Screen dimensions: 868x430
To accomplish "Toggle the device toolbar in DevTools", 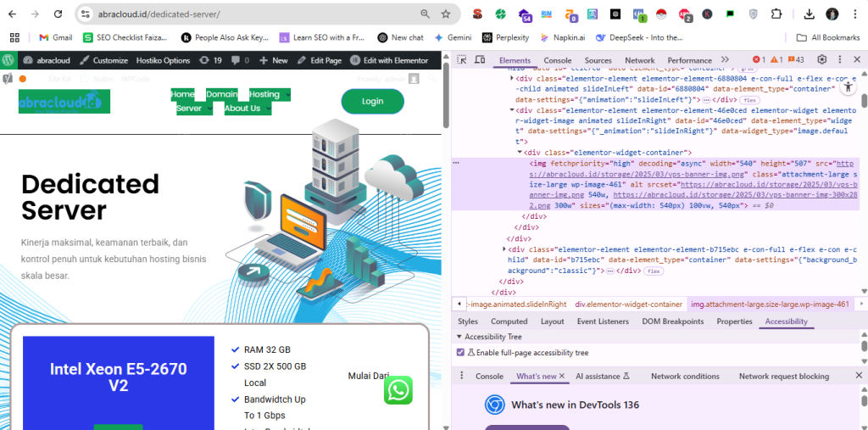I will pyautogui.click(x=480, y=60).
